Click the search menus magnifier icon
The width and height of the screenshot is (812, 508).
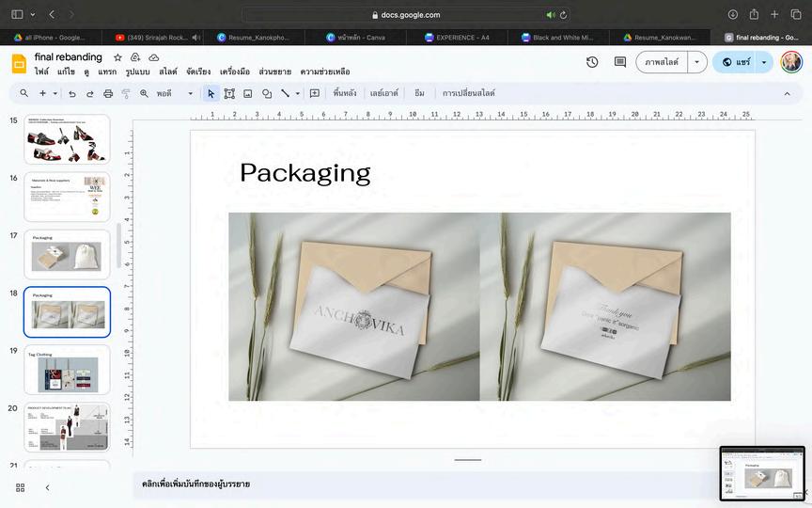23,93
